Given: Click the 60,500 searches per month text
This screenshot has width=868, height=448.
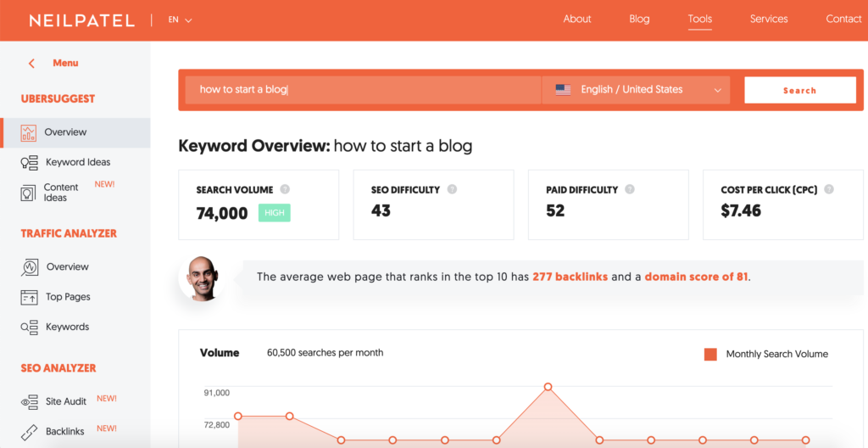Looking at the screenshot, I should 325,353.
